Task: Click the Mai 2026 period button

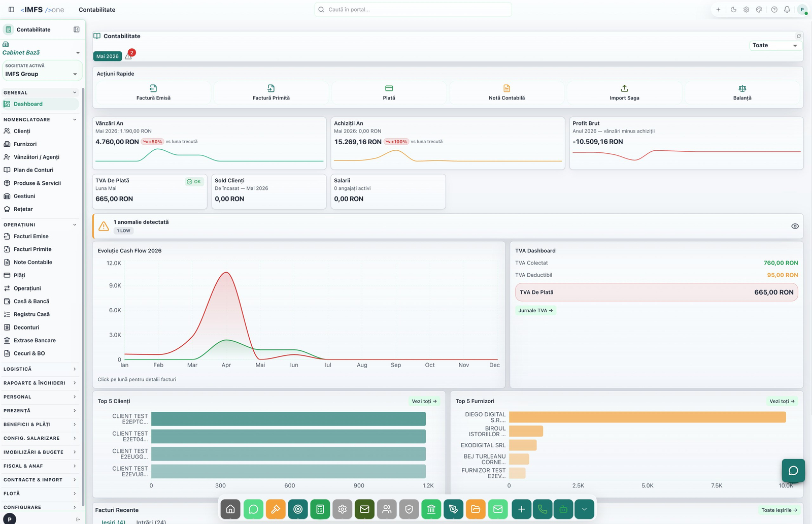Action: tap(108, 56)
